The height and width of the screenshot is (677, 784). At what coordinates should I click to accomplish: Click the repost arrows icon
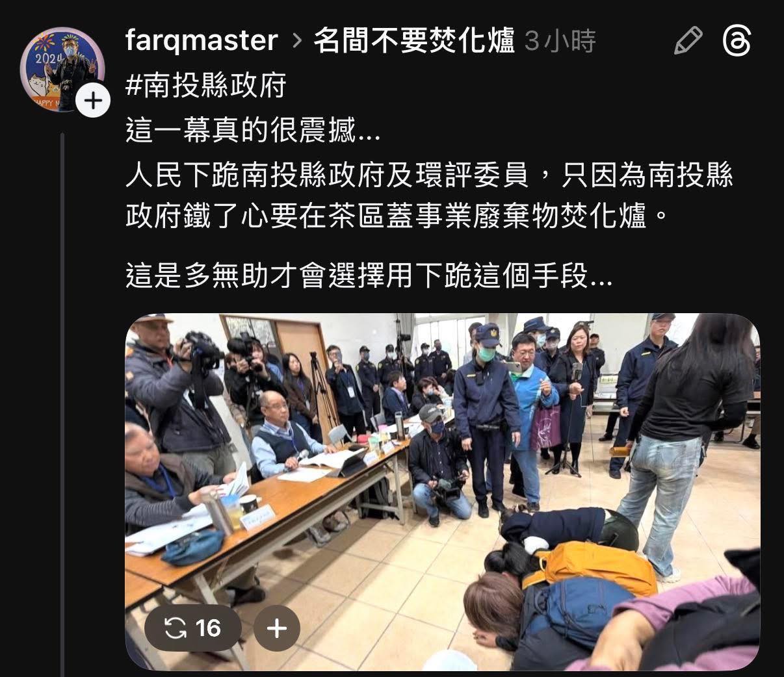point(176,628)
